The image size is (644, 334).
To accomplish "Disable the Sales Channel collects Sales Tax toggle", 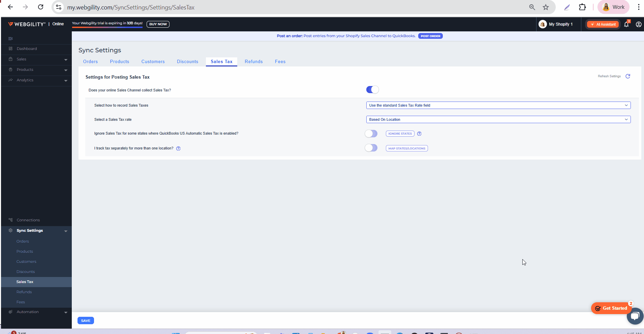I will (x=372, y=90).
